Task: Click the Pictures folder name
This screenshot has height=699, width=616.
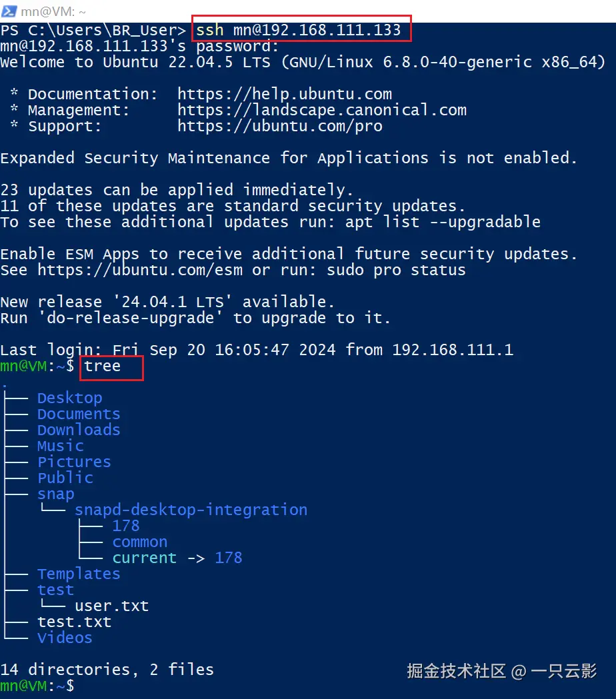Action: 74,462
